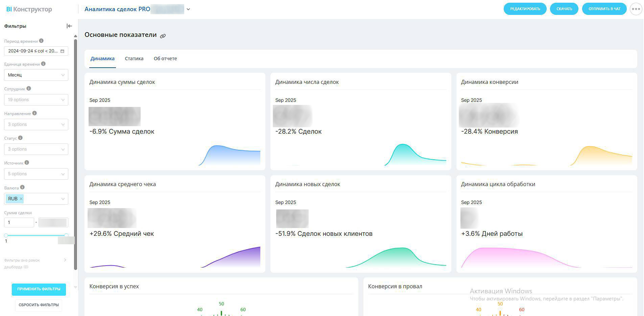Click the calendar icon in Период времени
The width and height of the screenshot is (644, 316).
62,51
